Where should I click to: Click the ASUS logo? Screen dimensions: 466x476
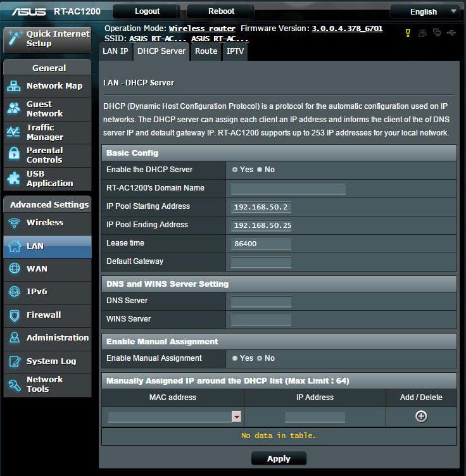click(28, 11)
